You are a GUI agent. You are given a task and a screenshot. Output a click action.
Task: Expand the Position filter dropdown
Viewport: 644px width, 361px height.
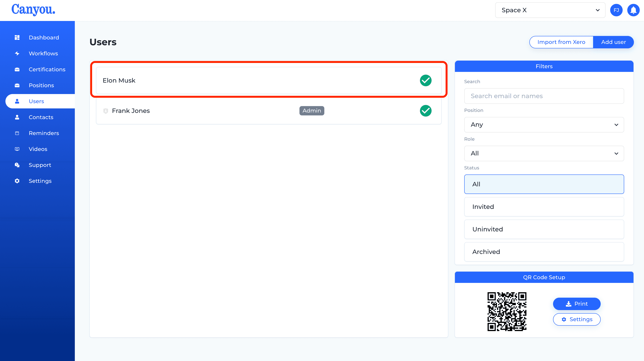click(x=544, y=125)
